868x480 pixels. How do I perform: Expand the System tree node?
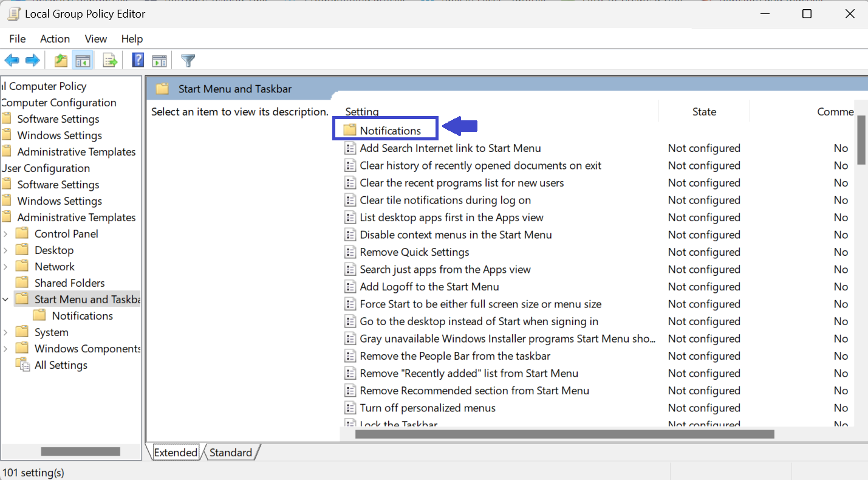point(5,332)
